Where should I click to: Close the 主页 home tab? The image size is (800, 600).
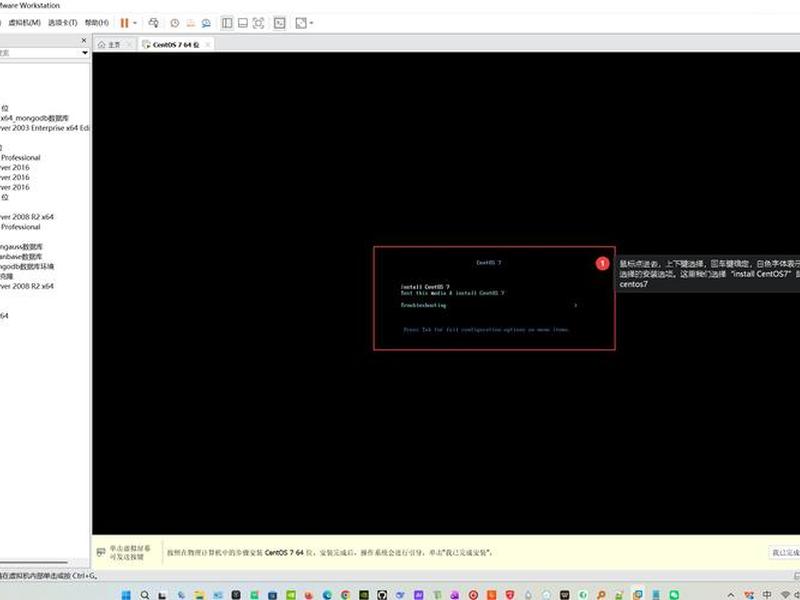130,44
